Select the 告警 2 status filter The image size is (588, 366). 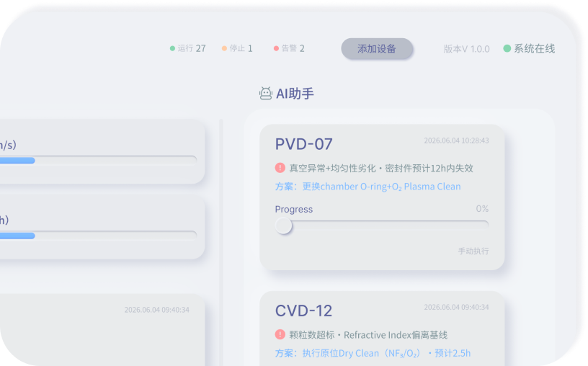click(289, 48)
